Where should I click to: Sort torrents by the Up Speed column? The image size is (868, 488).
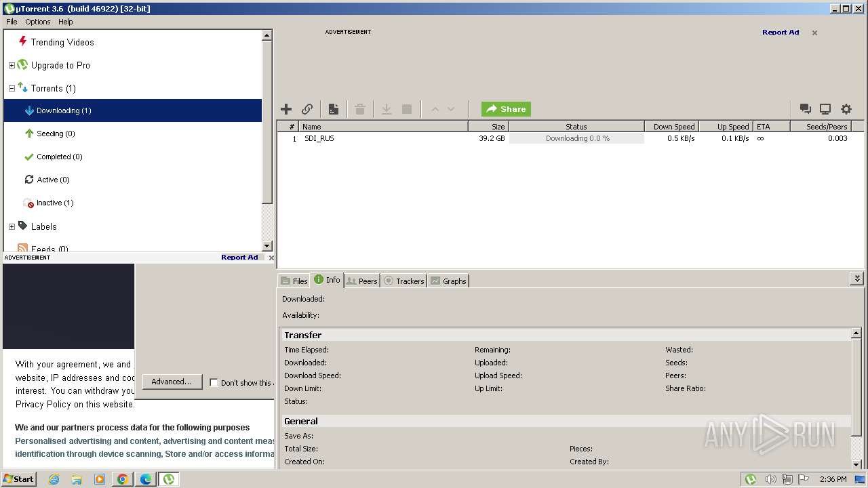(726, 127)
